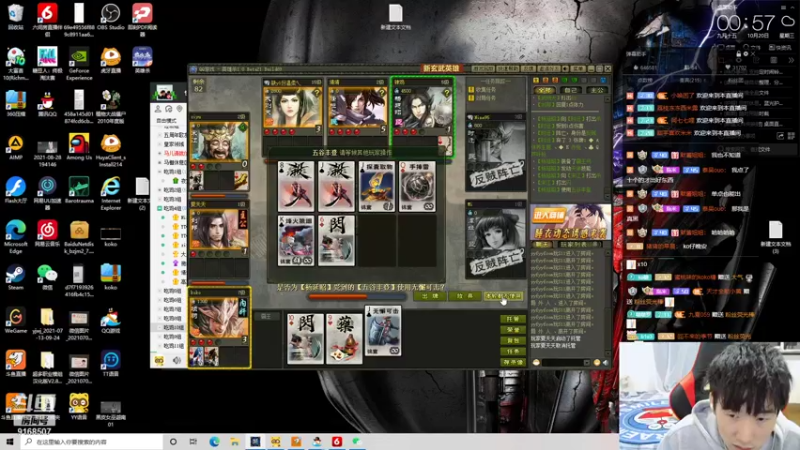
Task: Open the TT语音 desktop icon
Action: [110, 364]
